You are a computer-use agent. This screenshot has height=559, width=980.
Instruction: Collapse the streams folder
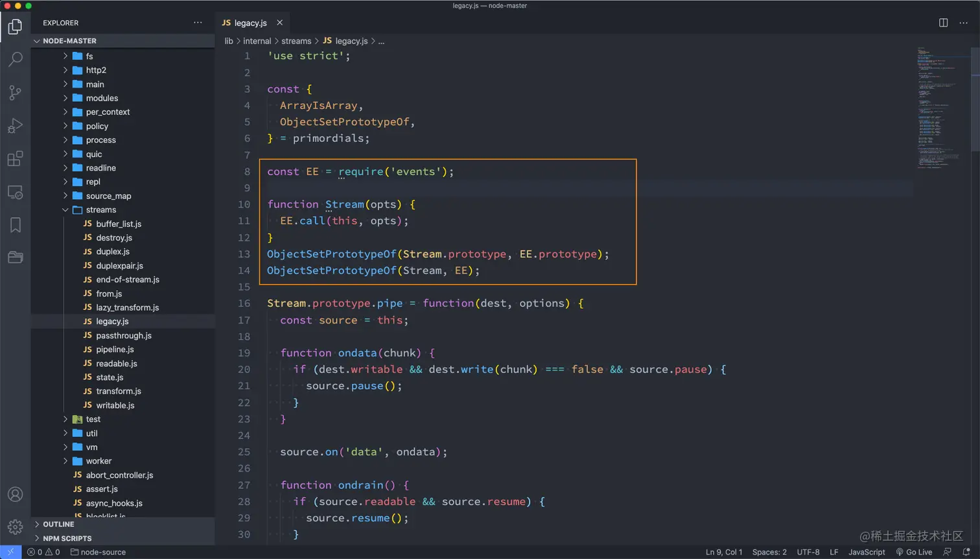[123, 210]
